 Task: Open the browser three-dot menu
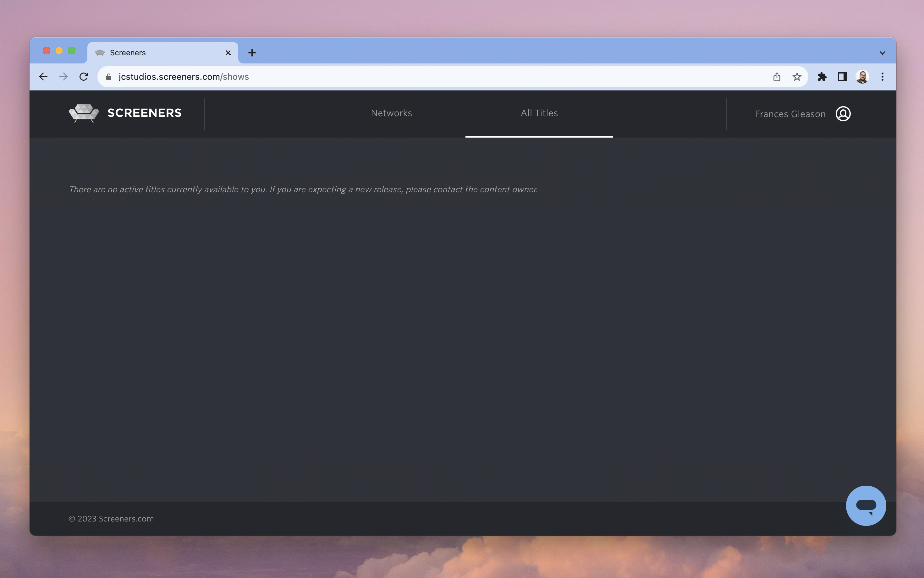(883, 76)
